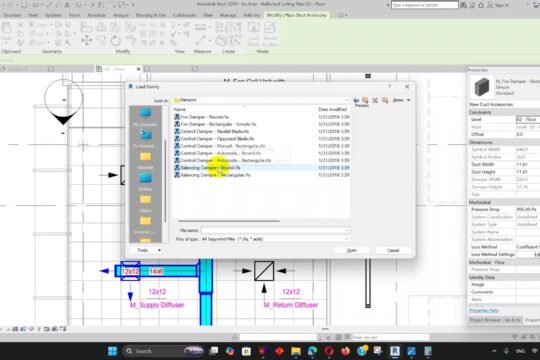Select Balancing Damper - Rectangular.rfa file
Image resolution: width=540 pixels, height=360 pixels.
tap(212, 175)
